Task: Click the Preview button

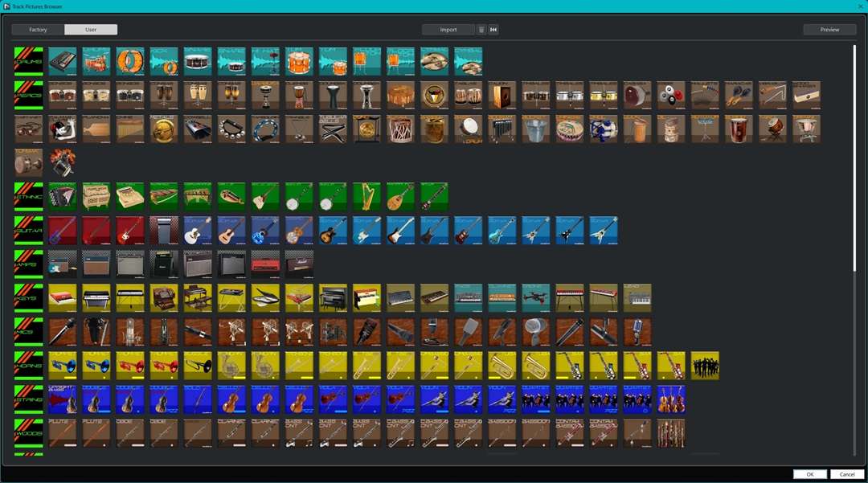Action: (x=829, y=30)
